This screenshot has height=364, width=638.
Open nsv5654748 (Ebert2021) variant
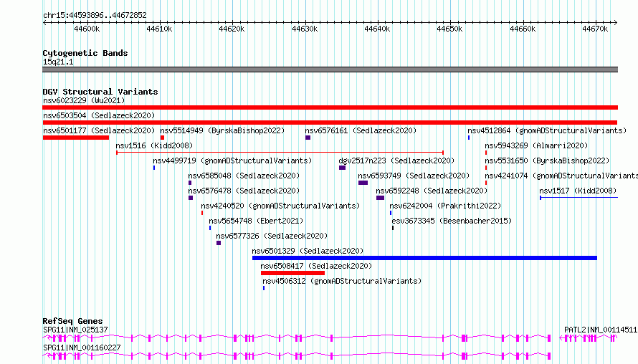click(256, 221)
